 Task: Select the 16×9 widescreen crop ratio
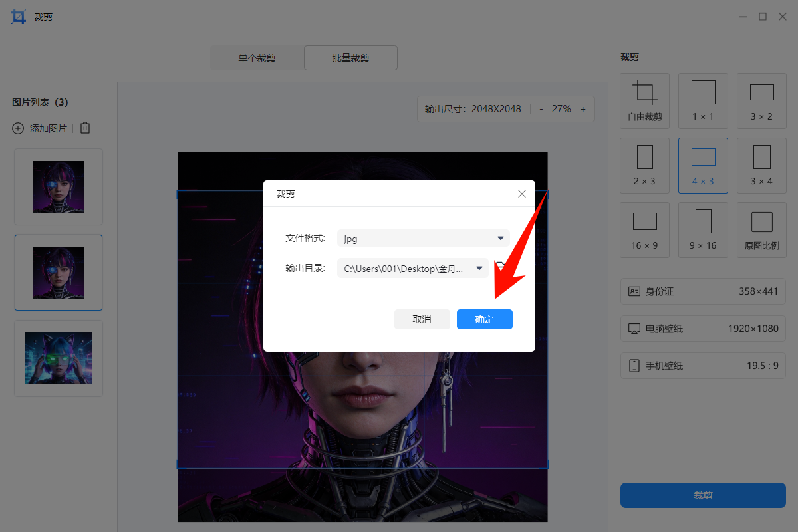(644, 229)
